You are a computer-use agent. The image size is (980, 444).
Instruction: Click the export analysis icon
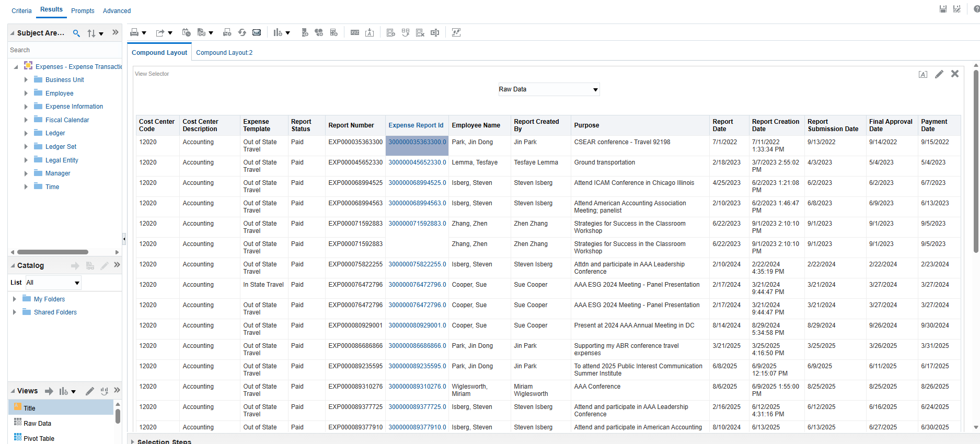[x=160, y=32]
